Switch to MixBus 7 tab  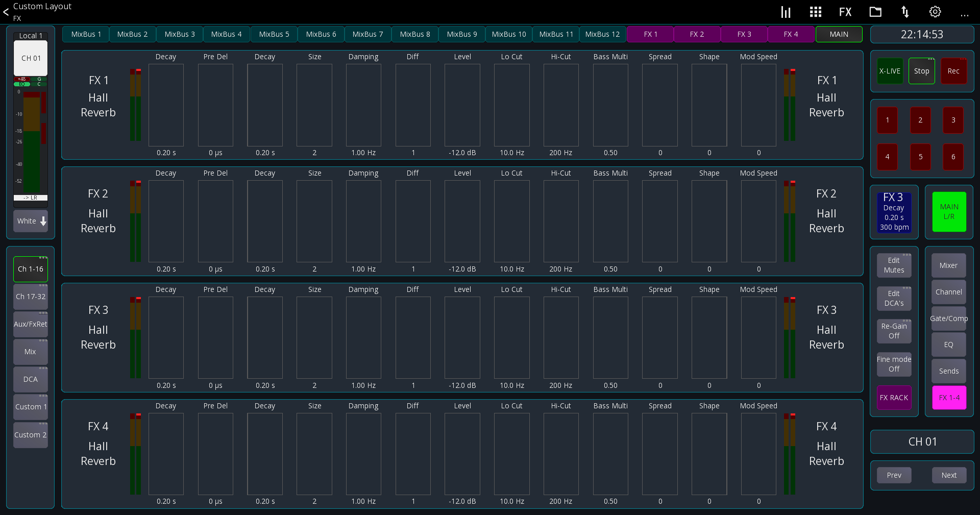(x=367, y=34)
